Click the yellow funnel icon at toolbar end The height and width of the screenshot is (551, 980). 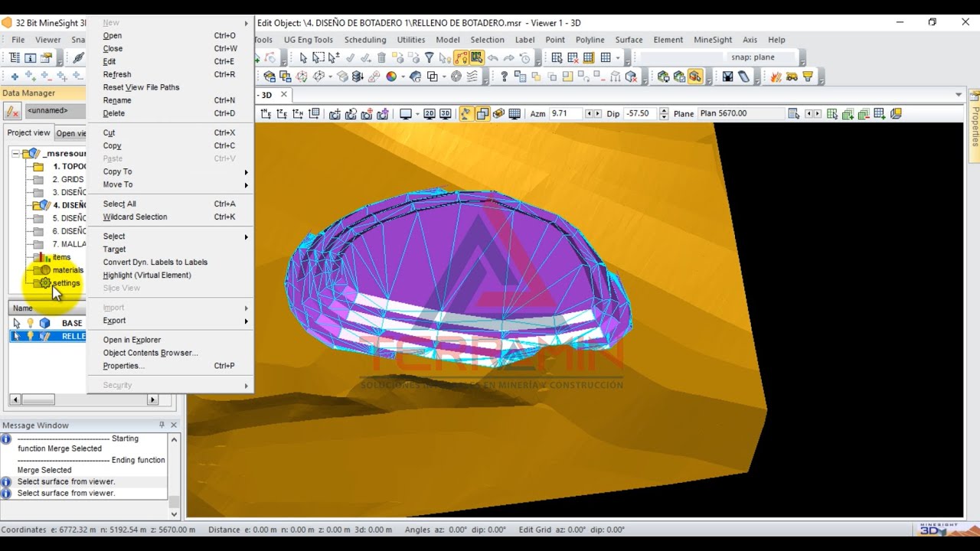(x=808, y=77)
